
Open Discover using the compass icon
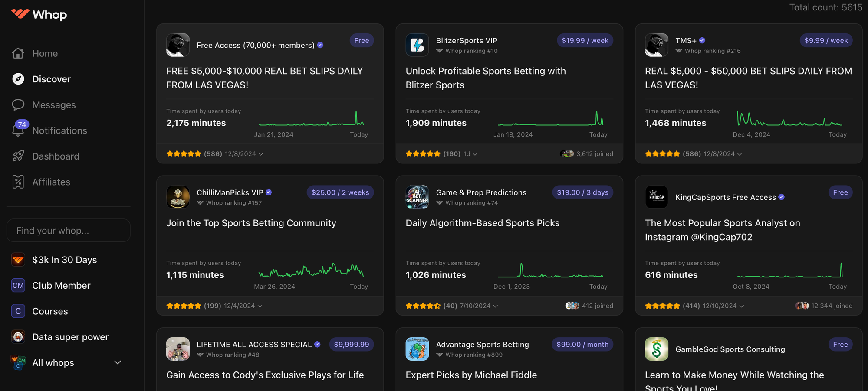18,79
